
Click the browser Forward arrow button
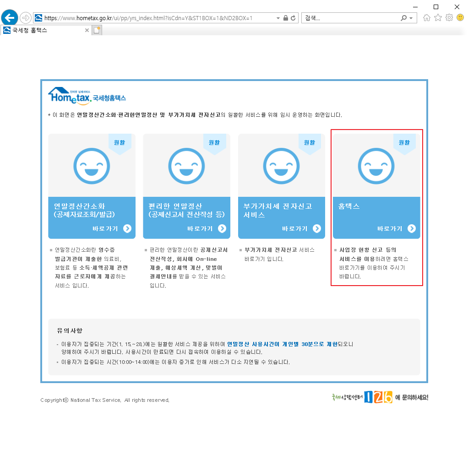[x=26, y=18]
